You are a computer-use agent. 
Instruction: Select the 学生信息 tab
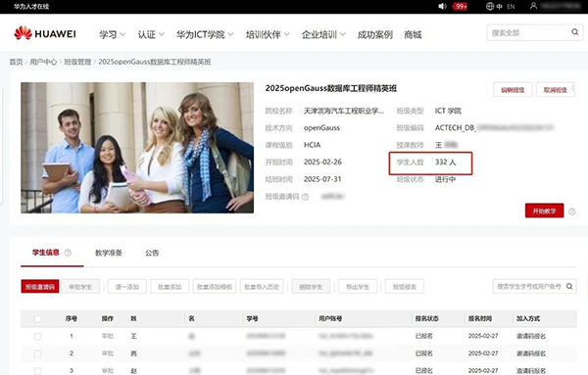(46, 253)
